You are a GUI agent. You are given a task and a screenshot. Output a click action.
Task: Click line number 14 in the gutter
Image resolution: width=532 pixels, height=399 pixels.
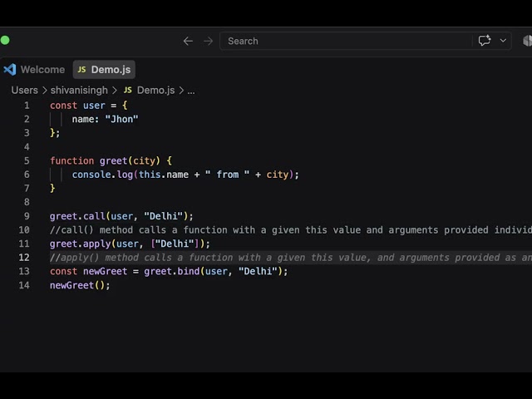(x=24, y=285)
